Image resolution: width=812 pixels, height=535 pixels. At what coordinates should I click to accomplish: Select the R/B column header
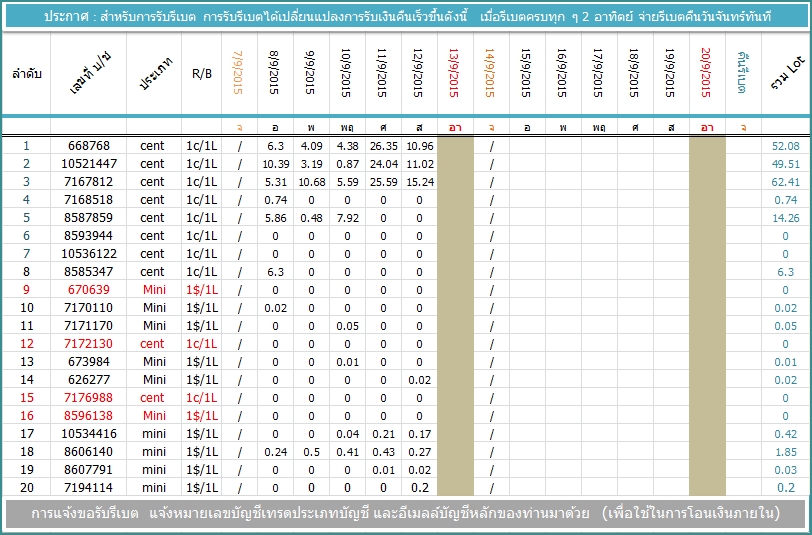tap(201, 74)
